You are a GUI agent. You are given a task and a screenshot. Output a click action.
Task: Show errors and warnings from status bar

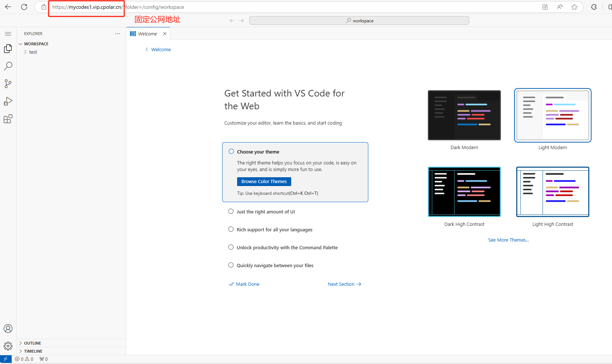pos(24,359)
